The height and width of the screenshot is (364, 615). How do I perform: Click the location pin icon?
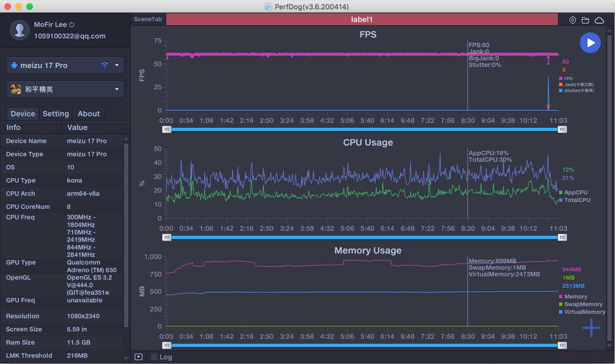pos(572,20)
